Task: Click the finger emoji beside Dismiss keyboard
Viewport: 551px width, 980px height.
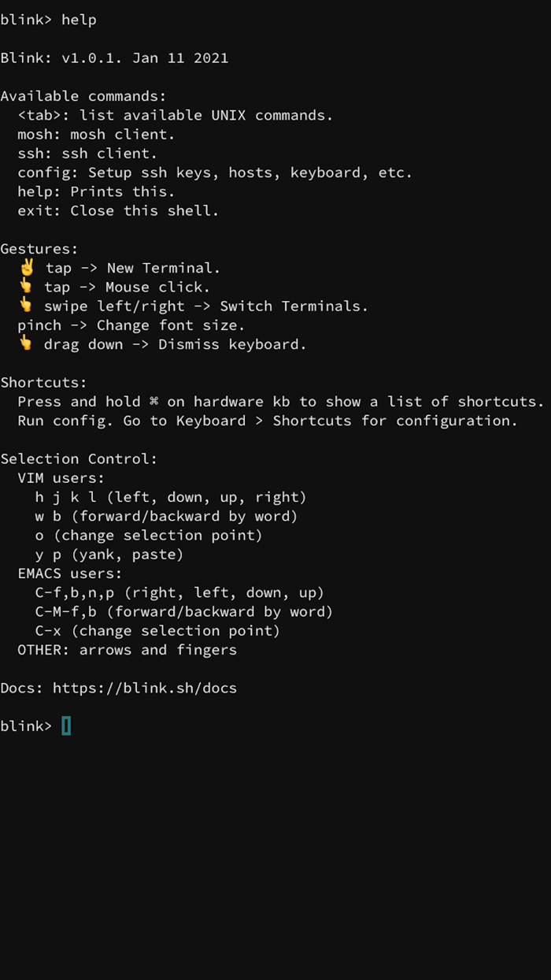Action: [x=26, y=343]
